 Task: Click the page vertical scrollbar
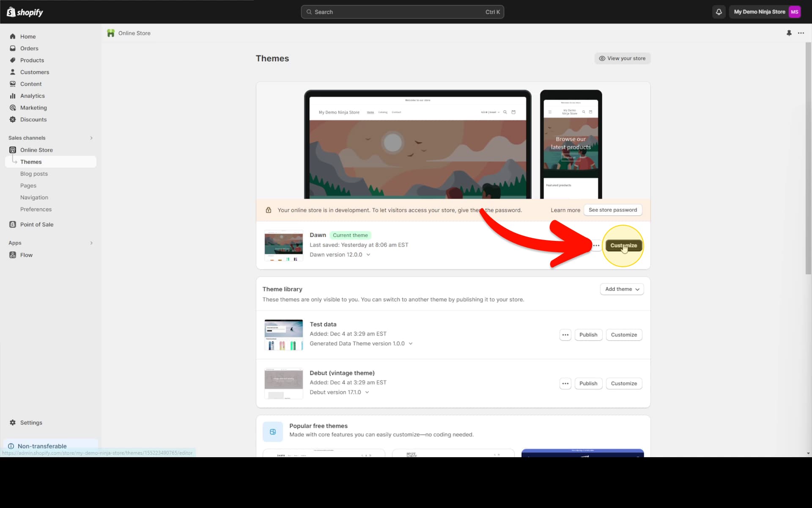click(x=808, y=158)
